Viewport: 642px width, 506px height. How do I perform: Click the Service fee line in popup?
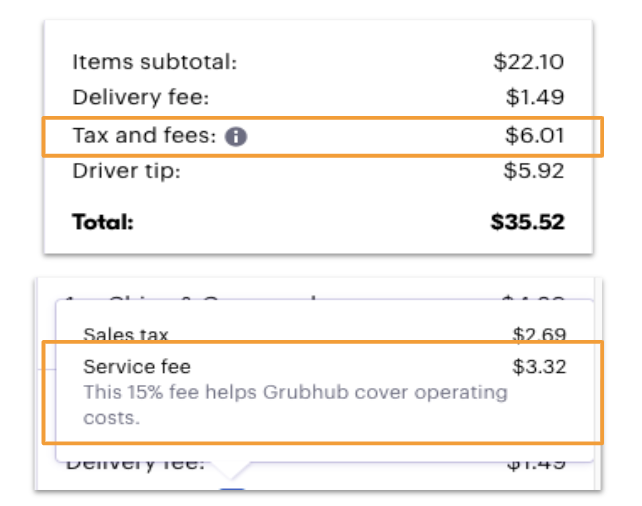pos(137,367)
